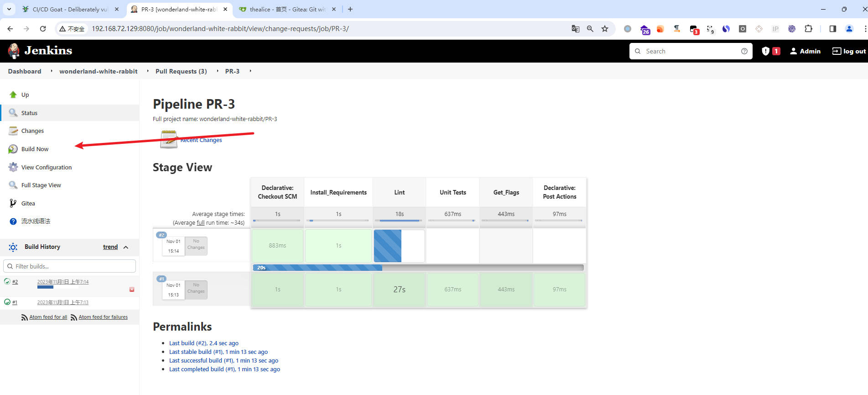Open wonderland-white-rabbit breadcrumb
This screenshot has height=395, width=868.
(99, 71)
